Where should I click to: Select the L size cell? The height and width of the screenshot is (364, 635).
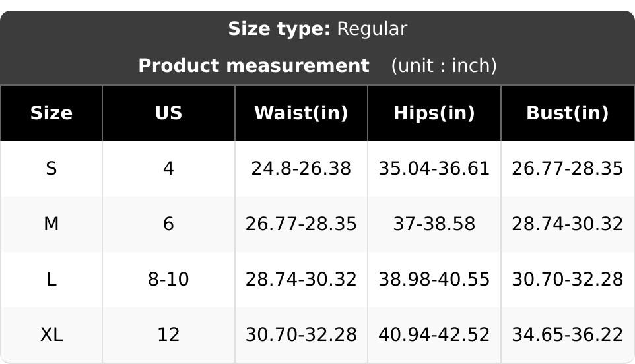(51, 280)
